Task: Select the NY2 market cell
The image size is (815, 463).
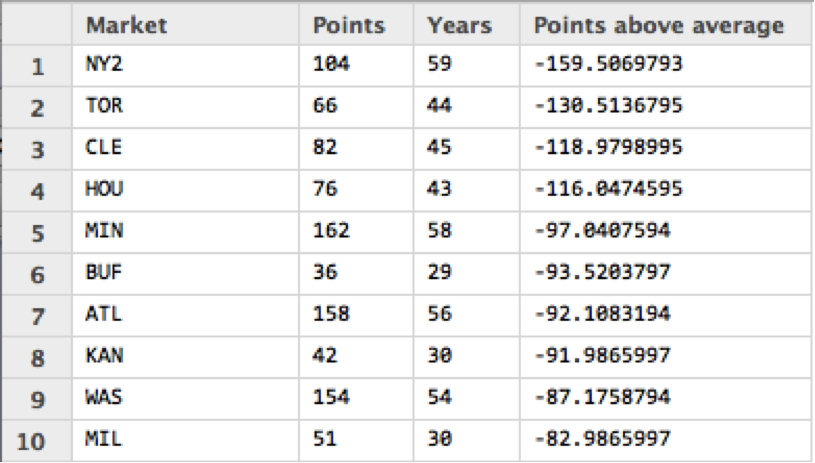Action: (x=105, y=65)
